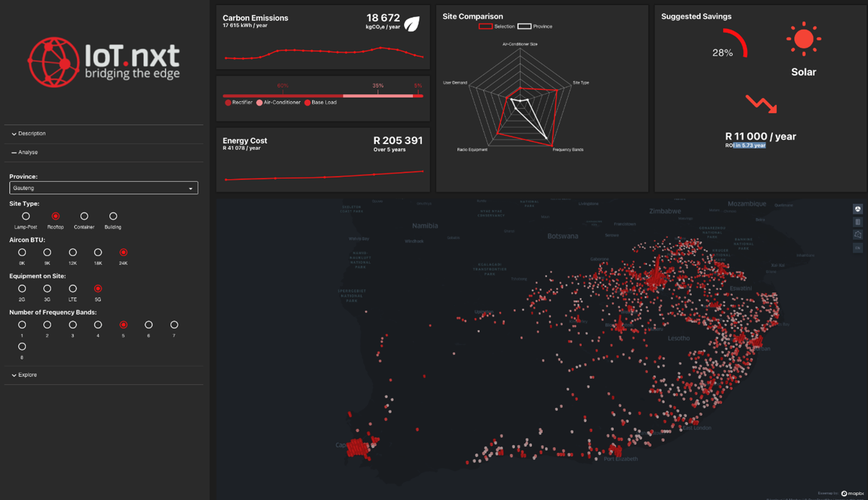This screenshot has height=500, width=868.
Task: Select 5G equipment on site
Action: (98, 288)
